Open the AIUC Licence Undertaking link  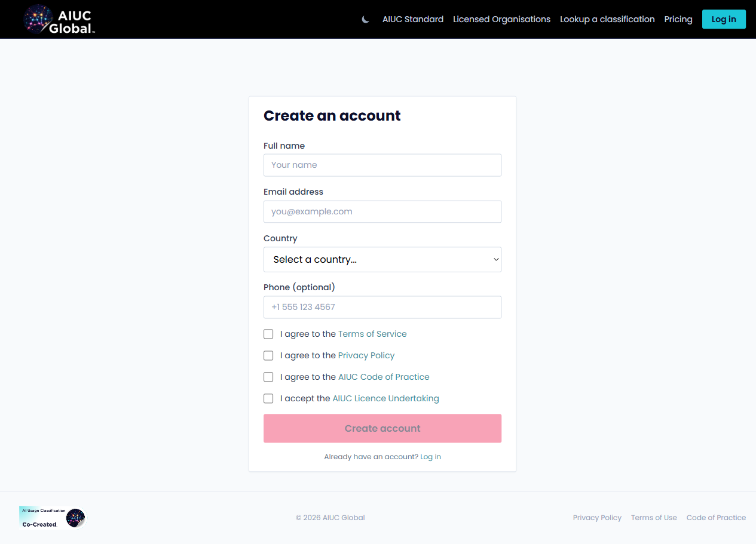pos(385,398)
